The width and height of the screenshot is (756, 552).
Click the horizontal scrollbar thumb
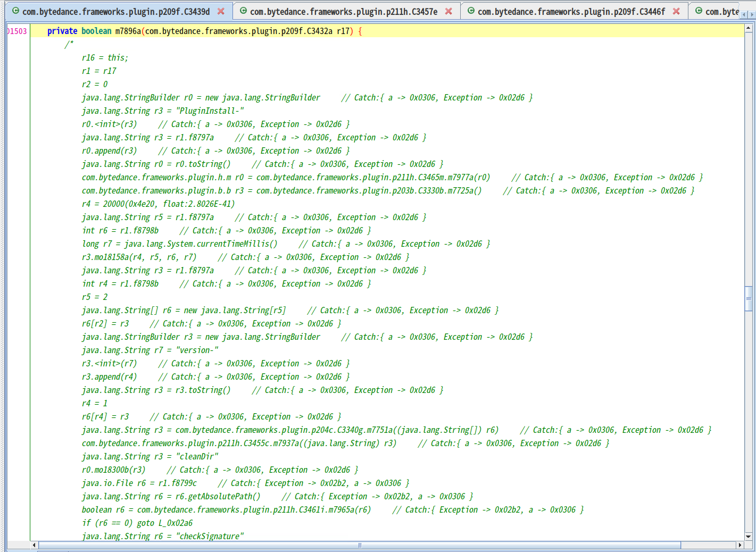pyautogui.click(x=360, y=545)
